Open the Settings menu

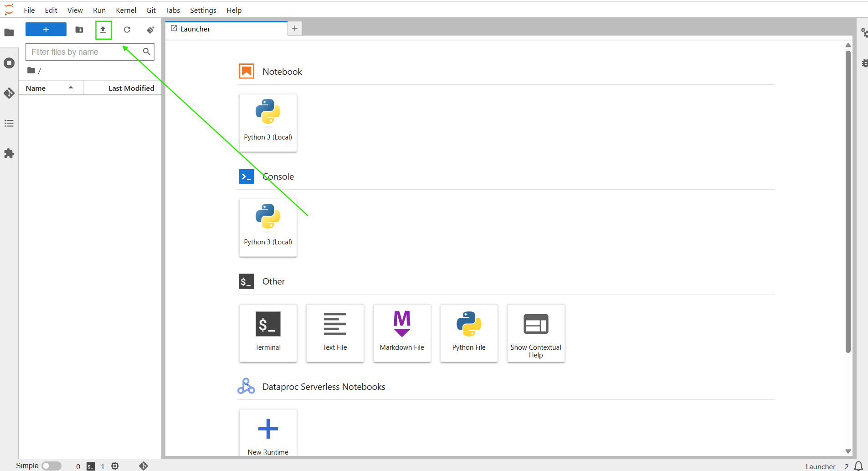pyautogui.click(x=203, y=10)
